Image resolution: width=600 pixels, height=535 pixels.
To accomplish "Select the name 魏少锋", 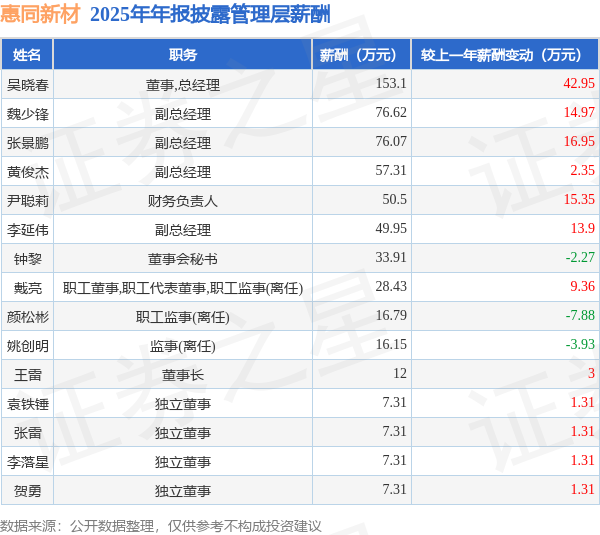I will [x=28, y=114].
